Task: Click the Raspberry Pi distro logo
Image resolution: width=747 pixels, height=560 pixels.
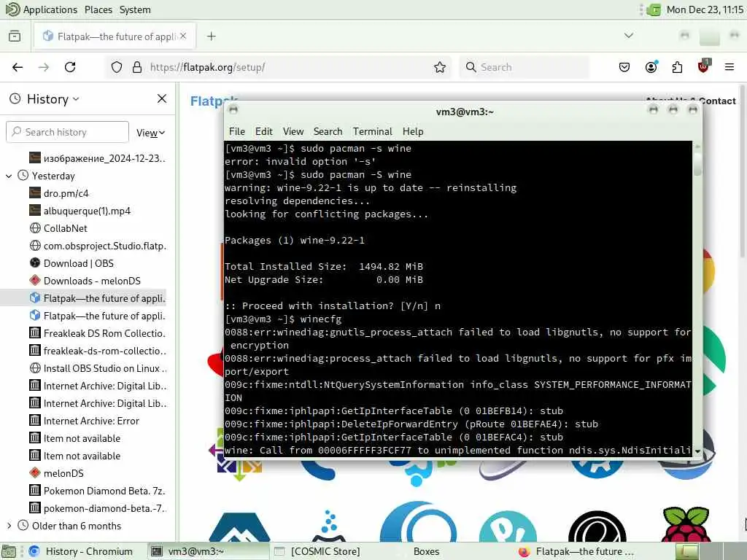Action: 686,524
